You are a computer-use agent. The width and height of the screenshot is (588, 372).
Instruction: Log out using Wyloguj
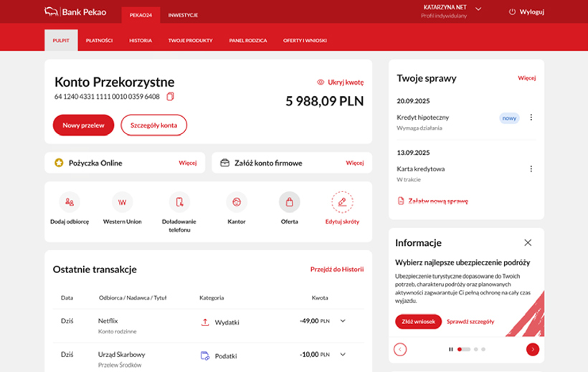[532, 12]
